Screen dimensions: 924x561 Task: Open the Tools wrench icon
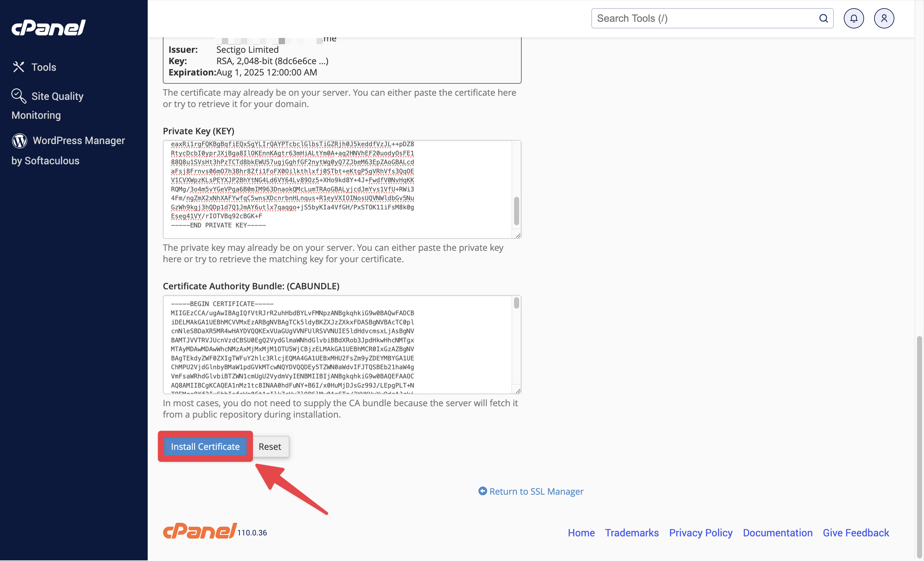[x=18, y=67]
